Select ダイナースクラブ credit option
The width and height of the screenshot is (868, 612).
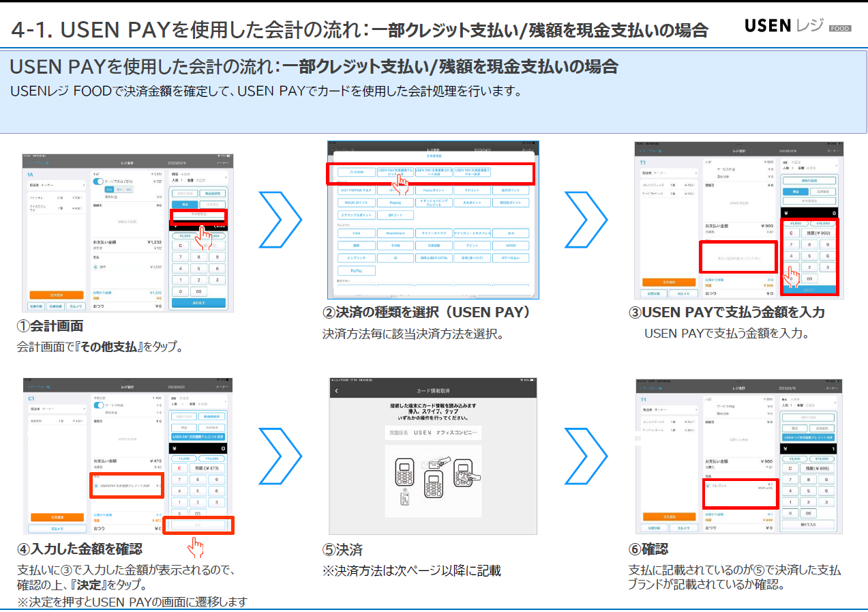coord(434,233)
